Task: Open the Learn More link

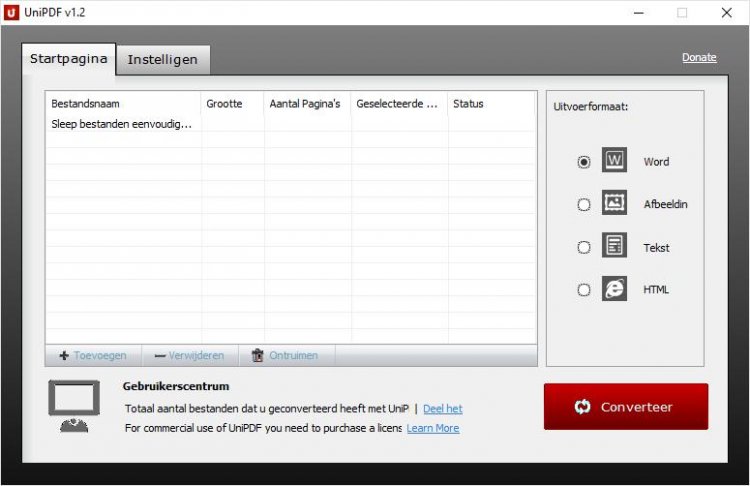Action: pos(432,428)
